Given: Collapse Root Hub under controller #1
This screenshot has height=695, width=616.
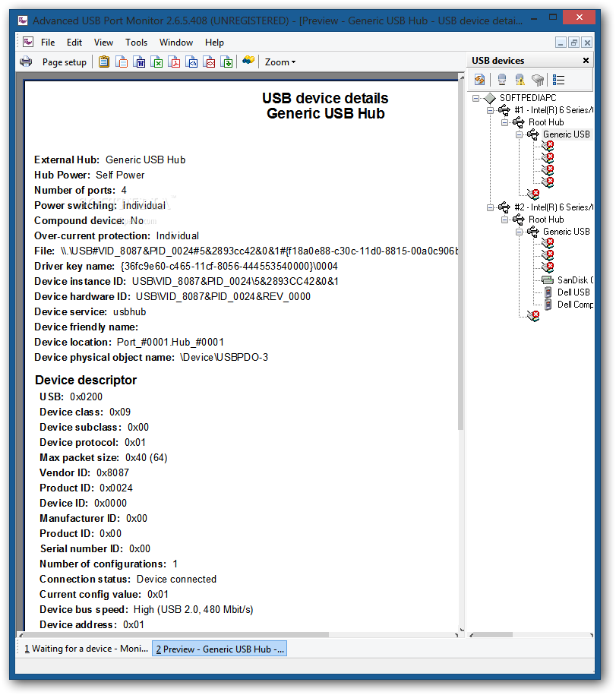Looking at the screenshot, I should click(x=505, y=122).
